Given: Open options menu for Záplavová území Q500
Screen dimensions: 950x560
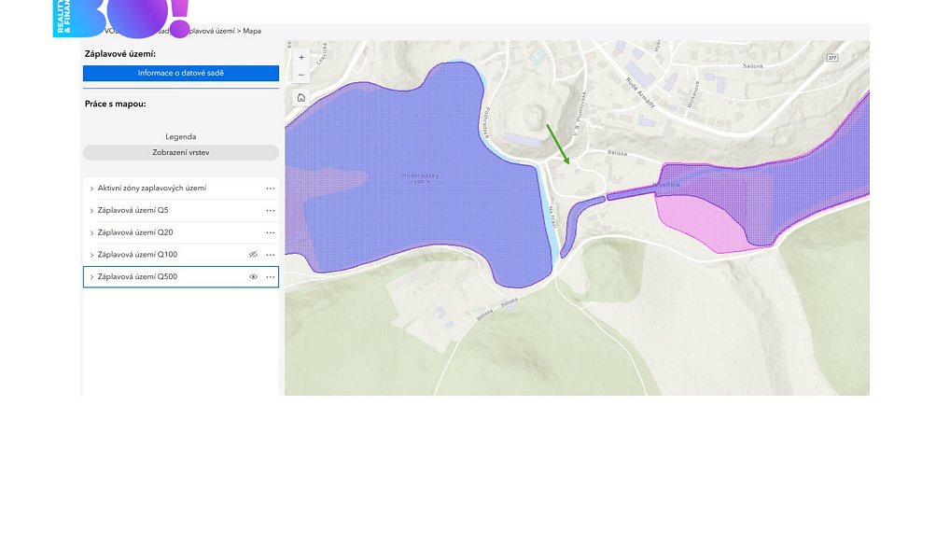Looking at the screenshot, I should pyautogui.click(x=271, y=277).
